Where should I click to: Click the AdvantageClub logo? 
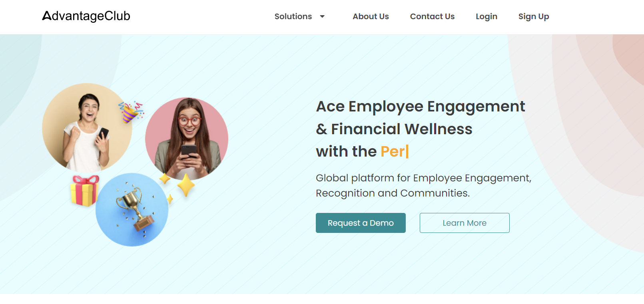pyautogui.click(x=86, y=16)
